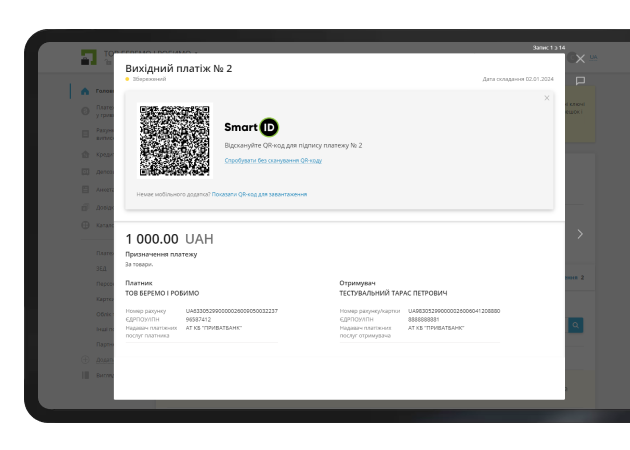Click the questionnaire sidebar icon

[x=85, y=189]
